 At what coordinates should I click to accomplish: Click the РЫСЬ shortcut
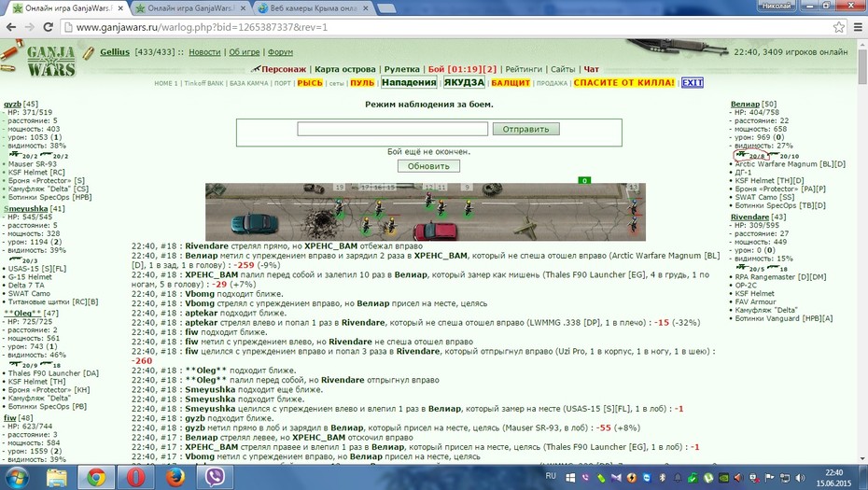point(310,83)
